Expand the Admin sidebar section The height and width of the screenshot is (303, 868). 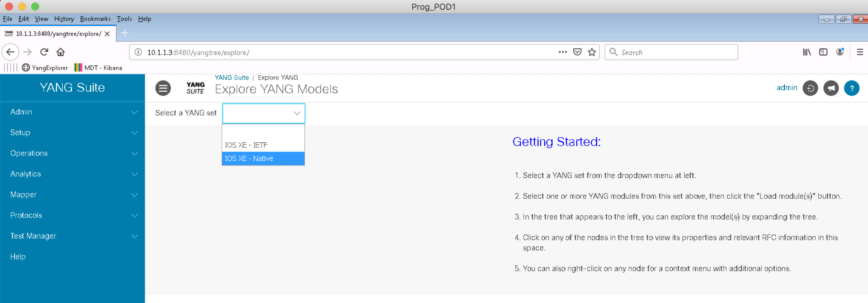click(x=73, y=112)
